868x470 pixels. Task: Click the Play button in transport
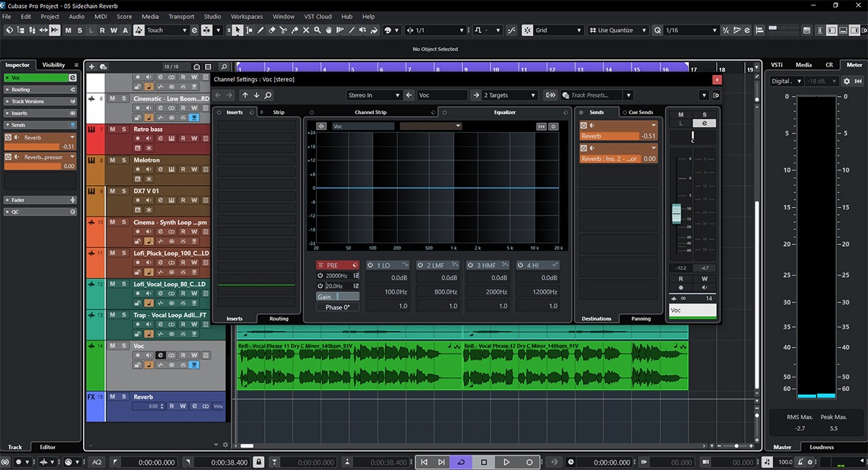pyautogui.click(x=506, y=462)
